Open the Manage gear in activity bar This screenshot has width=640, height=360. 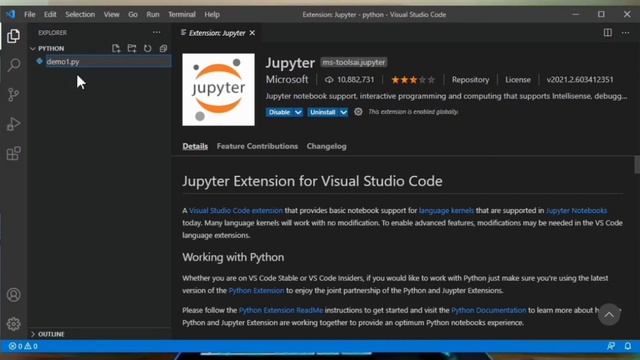point(13,324)
